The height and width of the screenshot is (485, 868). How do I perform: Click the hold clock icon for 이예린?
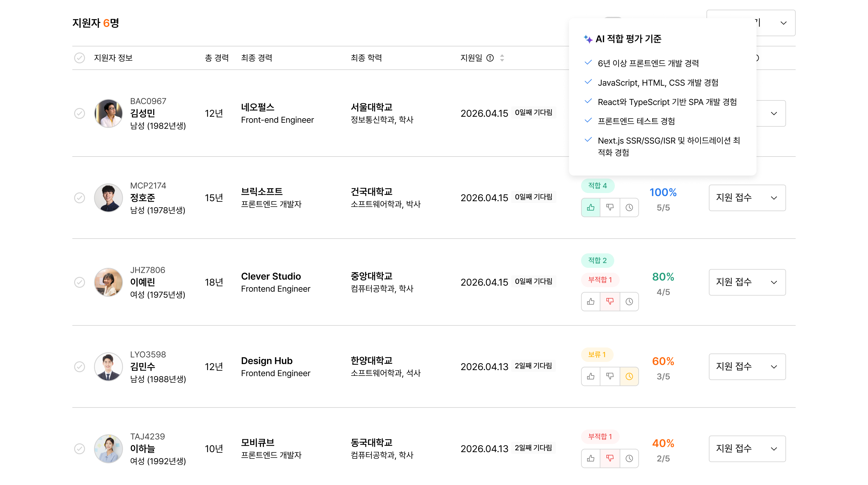point(629,302)
